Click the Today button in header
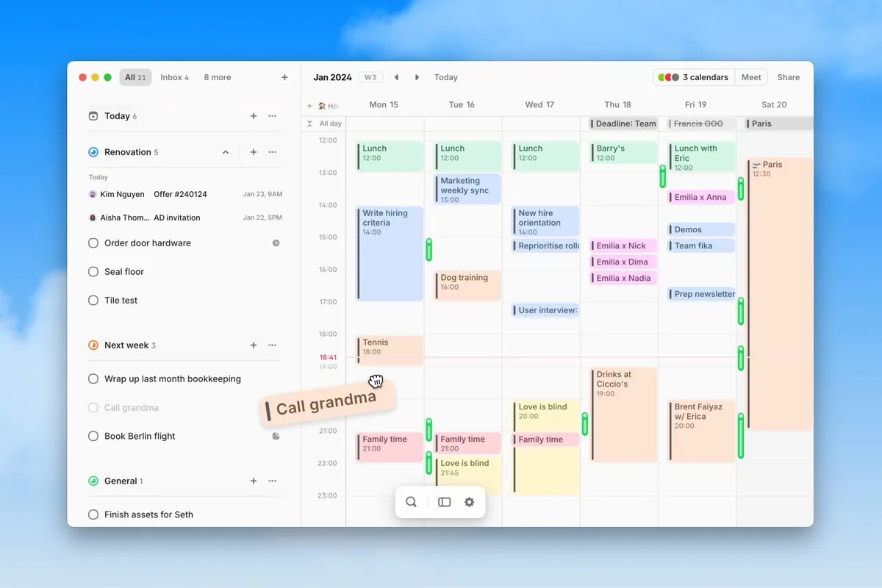Screen dimensions: 882x588 coord(445,77)
